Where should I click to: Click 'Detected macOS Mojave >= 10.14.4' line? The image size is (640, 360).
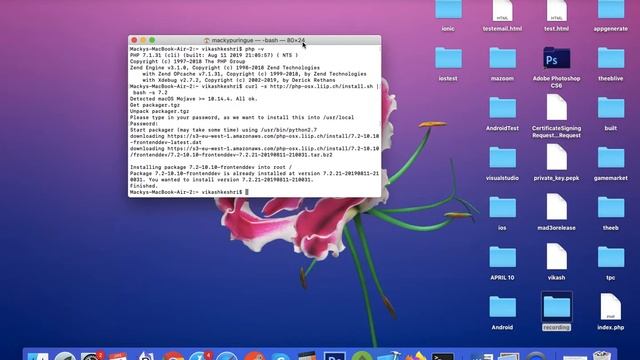click(193, 99)
